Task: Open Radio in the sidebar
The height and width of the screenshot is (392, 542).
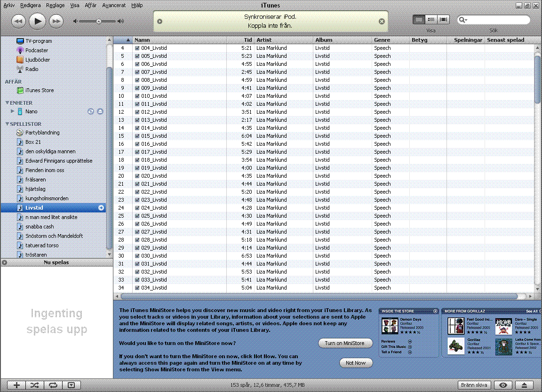Action: (x=32, y=69)
